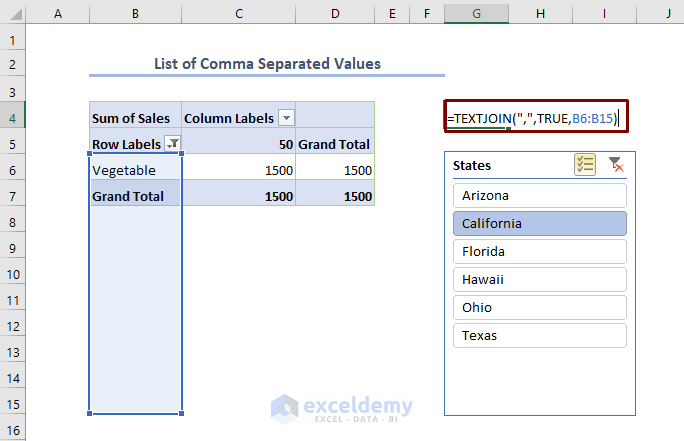Click the Sum of Sales cell

click(135, 118)
